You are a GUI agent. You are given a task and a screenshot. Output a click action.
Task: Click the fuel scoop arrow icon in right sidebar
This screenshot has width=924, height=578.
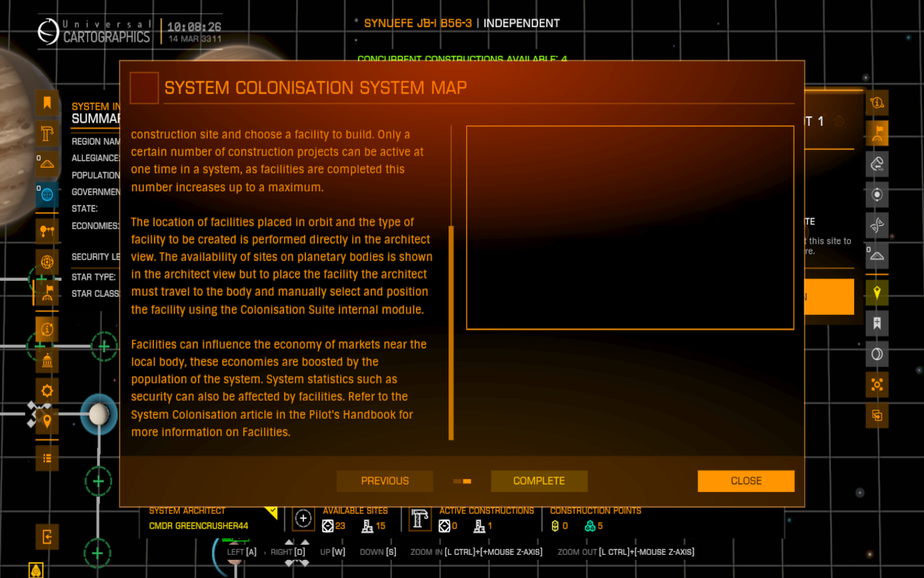[877, 164]
